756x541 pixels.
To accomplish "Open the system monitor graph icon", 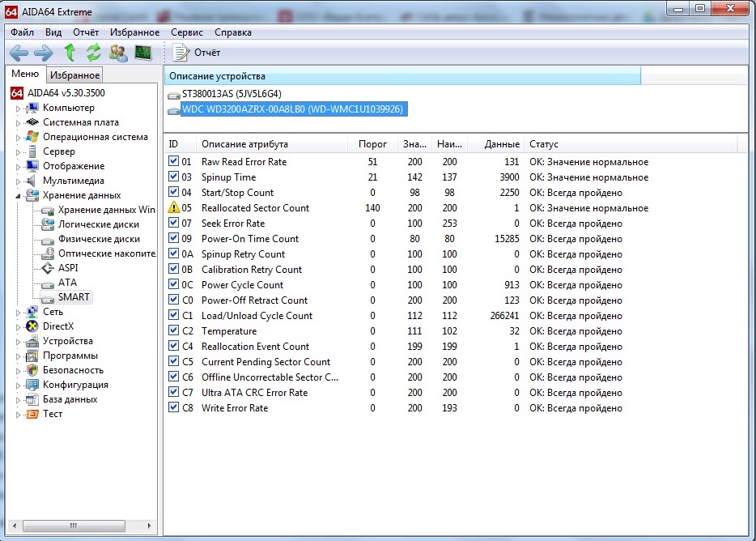I will [x=143, y=53].
